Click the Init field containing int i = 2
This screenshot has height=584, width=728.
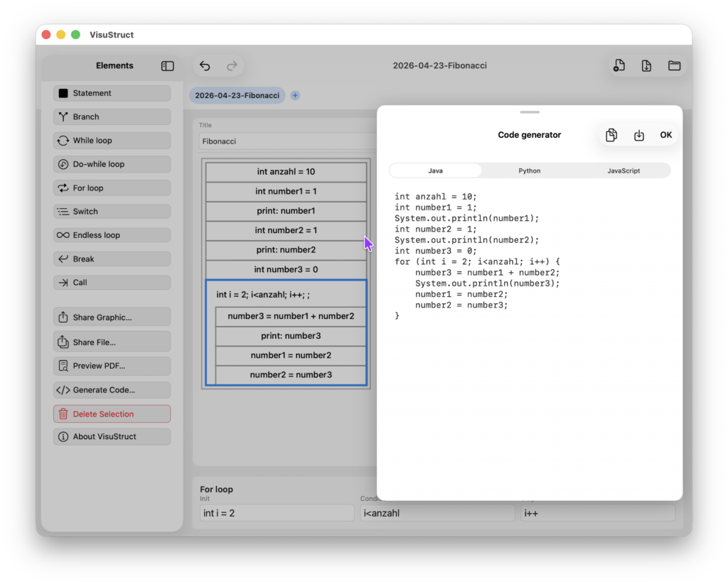point(277,513)
